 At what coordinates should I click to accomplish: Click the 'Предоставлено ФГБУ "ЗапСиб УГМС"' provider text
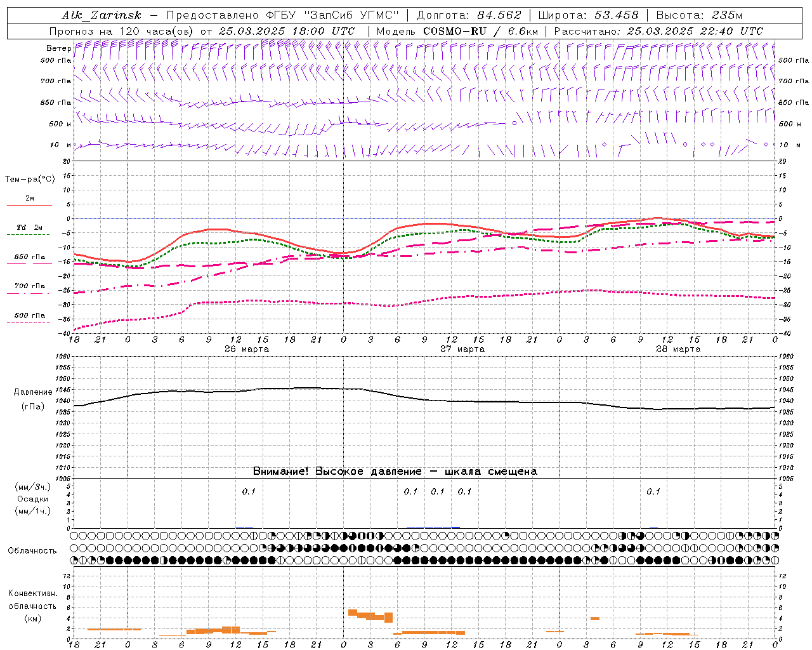pyautogui.click(x=282, y=15)
